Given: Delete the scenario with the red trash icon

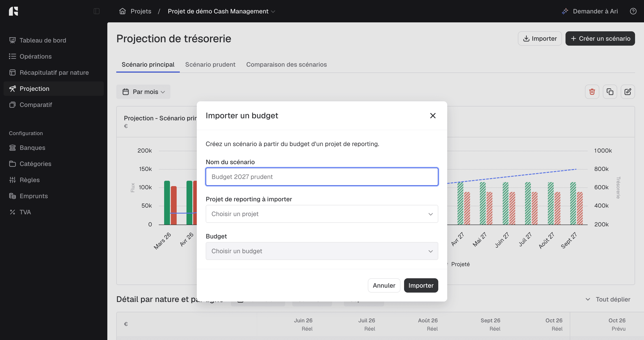Looking at the screenshot, I should [x=592, y=92].
